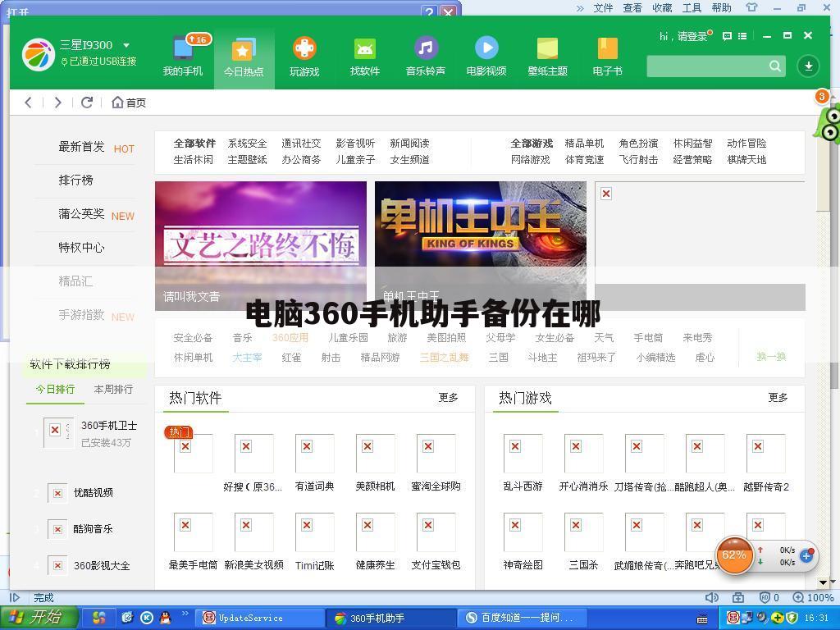Select the 系统安全 category
The height and width of the screenshot is (630, 840).
(247, 143)
